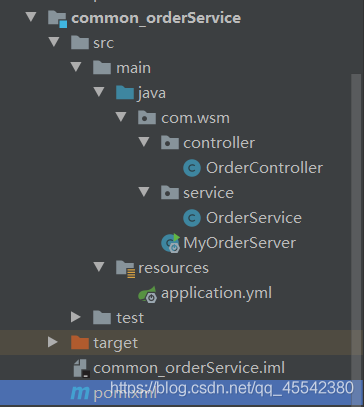Expand the test folder arrow
The image size is (364, 407).
76,317
